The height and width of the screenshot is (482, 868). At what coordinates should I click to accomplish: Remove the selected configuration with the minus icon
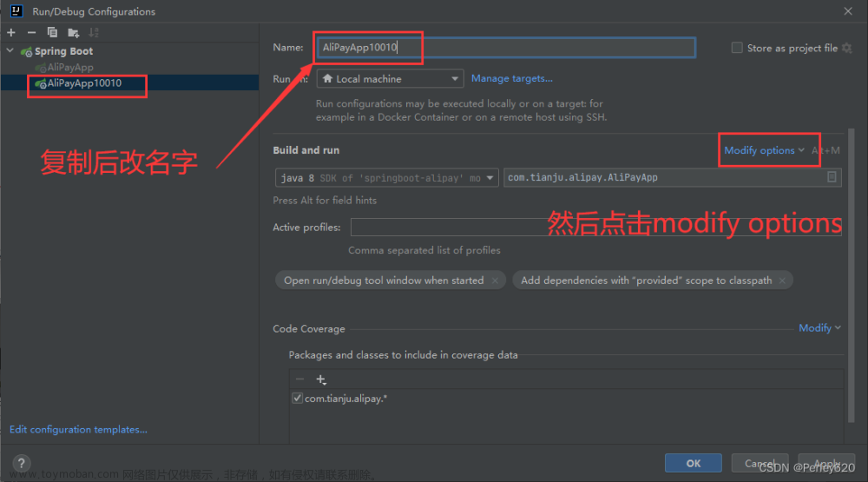[31, 33]
